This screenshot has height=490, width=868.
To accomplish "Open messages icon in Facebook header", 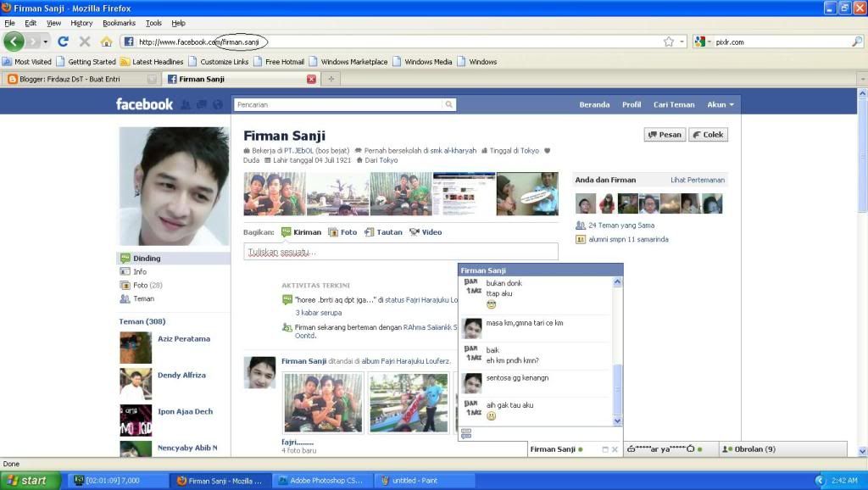I will tap(202, 104).
